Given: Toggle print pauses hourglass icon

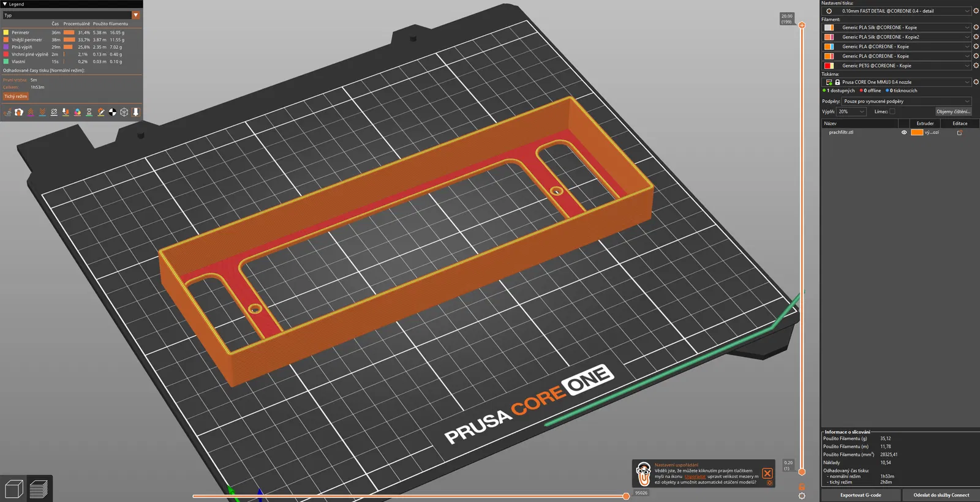Looking at the screenshot, I should tap(89, 112).
